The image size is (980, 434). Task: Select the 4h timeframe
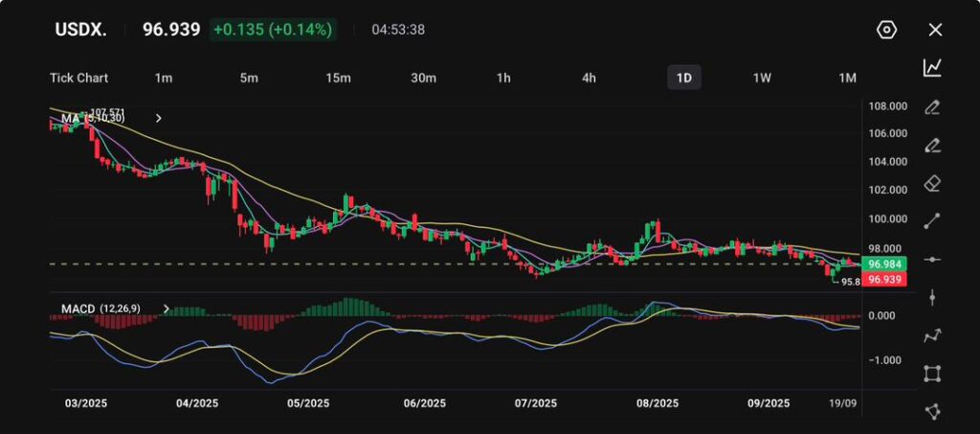point(589,78)
